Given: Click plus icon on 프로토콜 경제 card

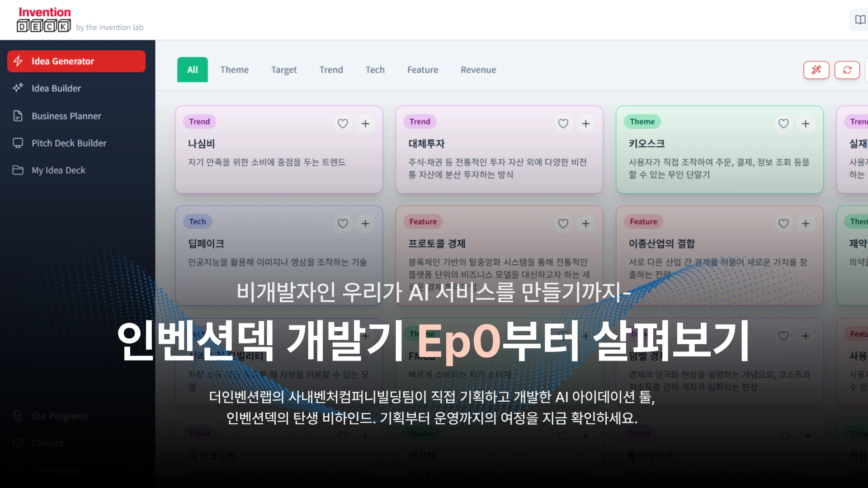Looking at the screenshot, I should 585,224.
